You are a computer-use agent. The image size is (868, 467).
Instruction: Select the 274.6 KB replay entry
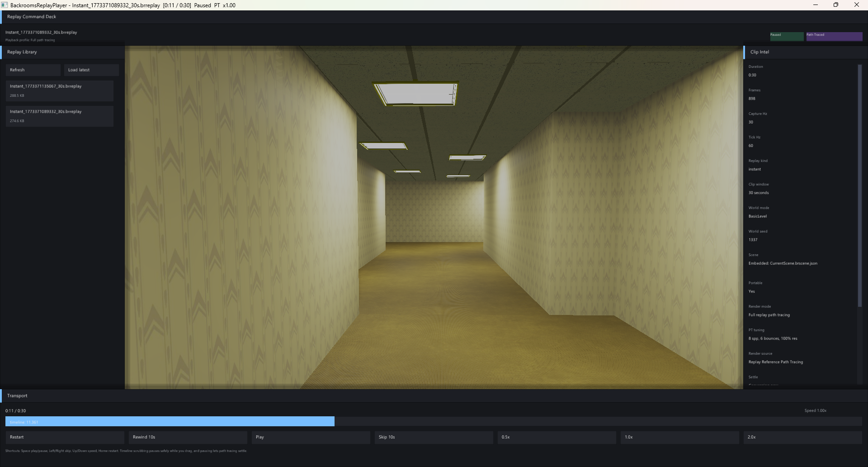[59, 116]
